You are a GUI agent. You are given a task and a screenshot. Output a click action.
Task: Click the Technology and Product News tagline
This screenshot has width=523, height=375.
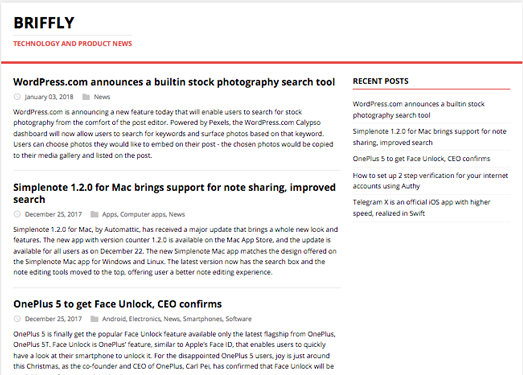[72, 44]
